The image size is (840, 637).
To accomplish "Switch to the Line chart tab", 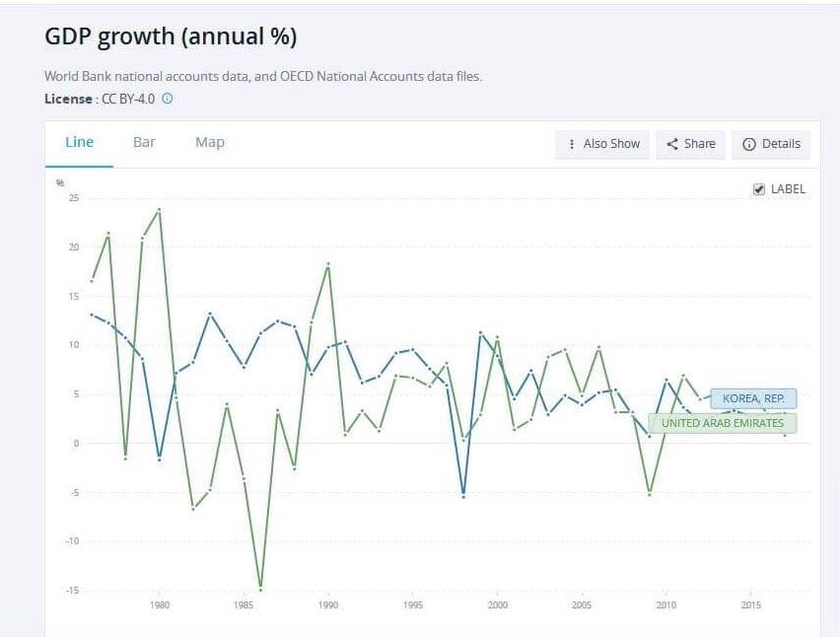I will pos(79,142).
